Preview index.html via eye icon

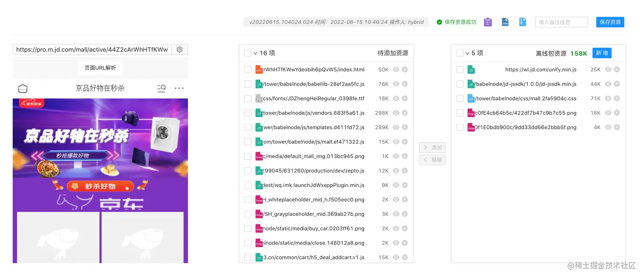click(396, 69)
